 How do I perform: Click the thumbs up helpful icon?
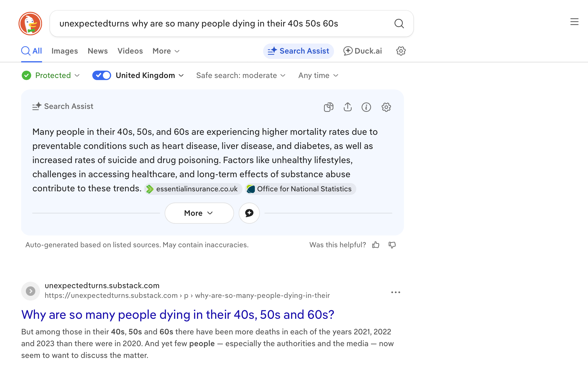coord(376,245)
